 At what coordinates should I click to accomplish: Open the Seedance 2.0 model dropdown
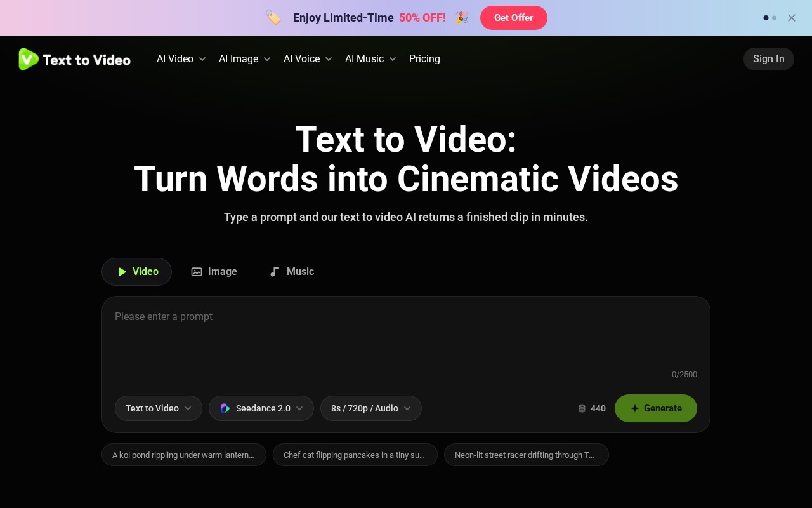[x=261, y=408]
